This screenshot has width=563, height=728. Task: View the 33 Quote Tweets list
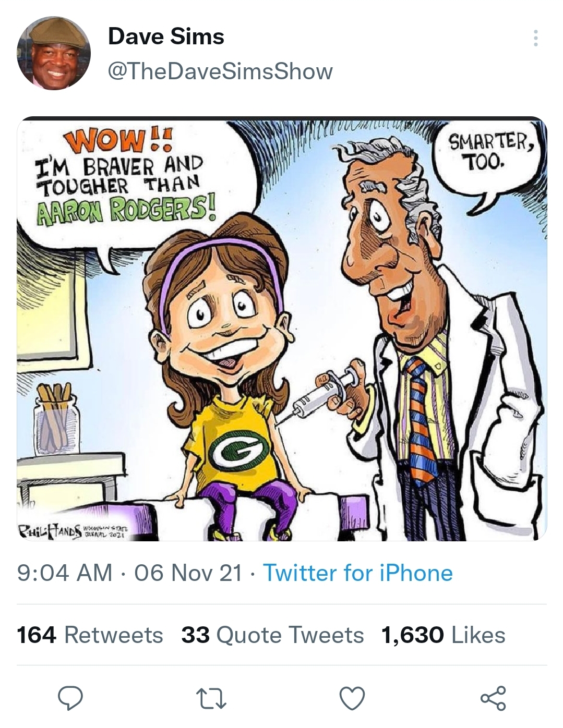(x=272, y=635)
